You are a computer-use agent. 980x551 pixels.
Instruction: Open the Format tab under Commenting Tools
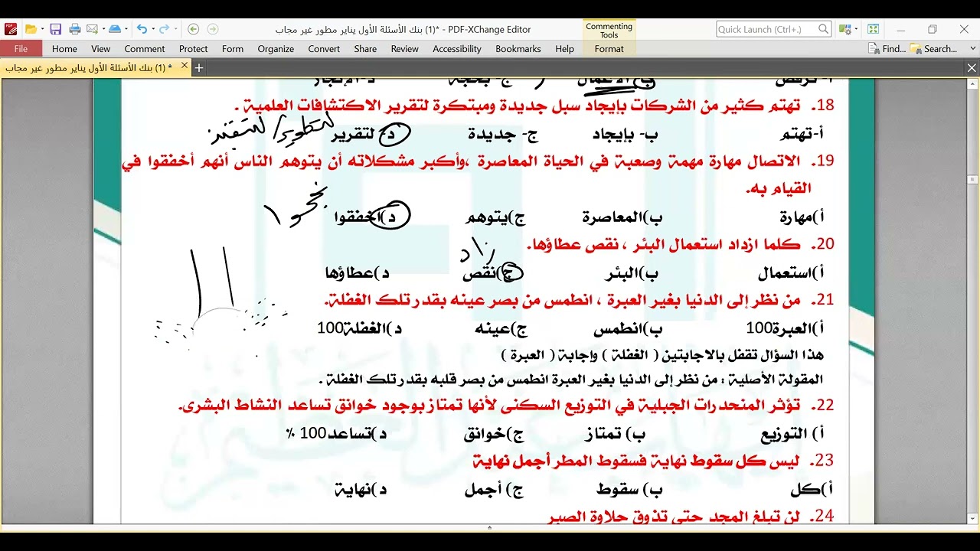pyautogui.click(x=609, y=48)
